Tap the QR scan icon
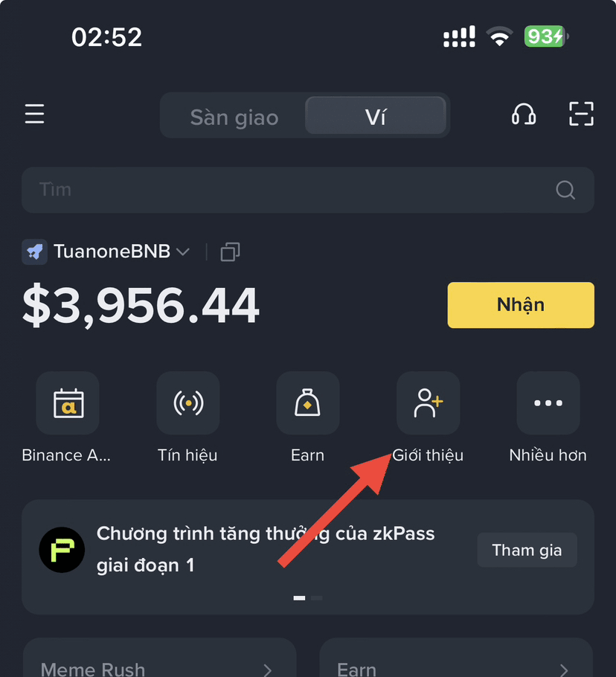 click(581, 114)
